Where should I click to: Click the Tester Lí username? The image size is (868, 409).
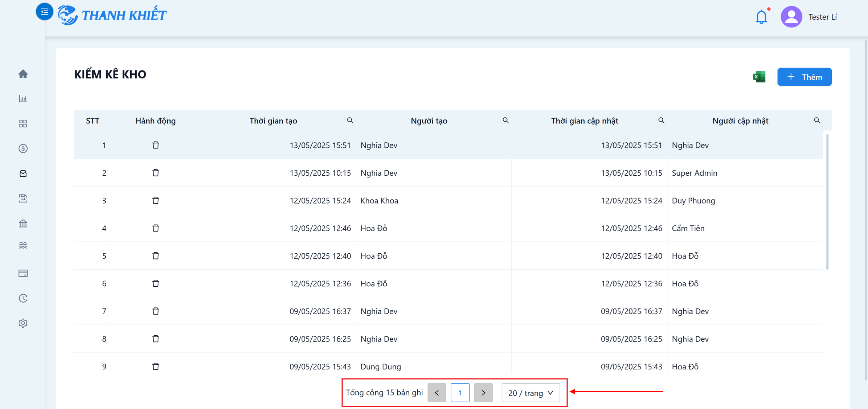pyautogui.click(x=823, y=17)
